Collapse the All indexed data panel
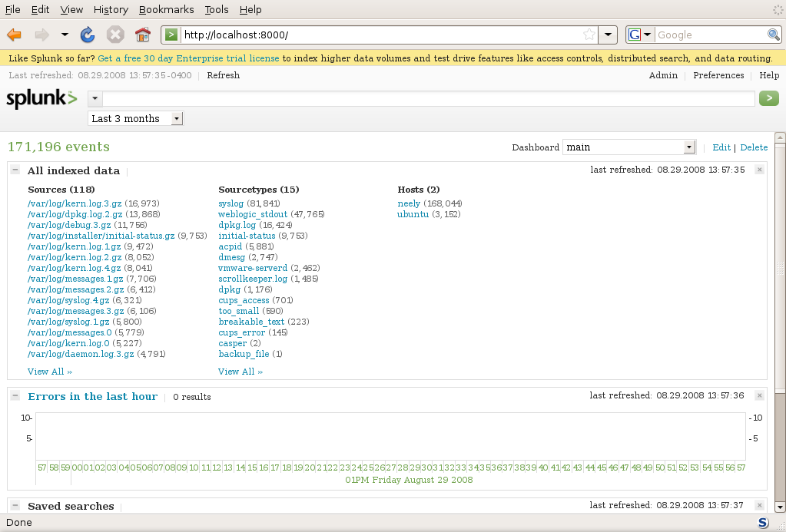The height and width of the screenshot is (532, 786). [15, 170]
